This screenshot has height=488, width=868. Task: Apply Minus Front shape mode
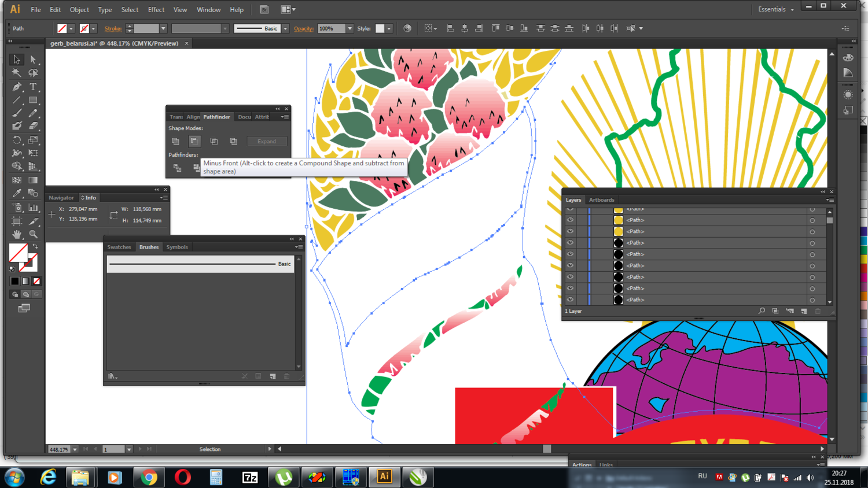194,141
